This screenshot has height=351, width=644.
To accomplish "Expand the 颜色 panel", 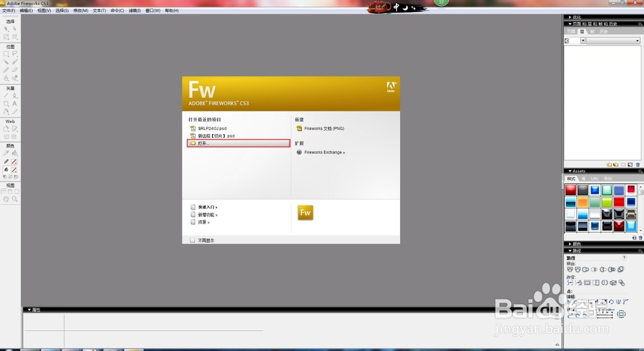I will tap(570, 244).
